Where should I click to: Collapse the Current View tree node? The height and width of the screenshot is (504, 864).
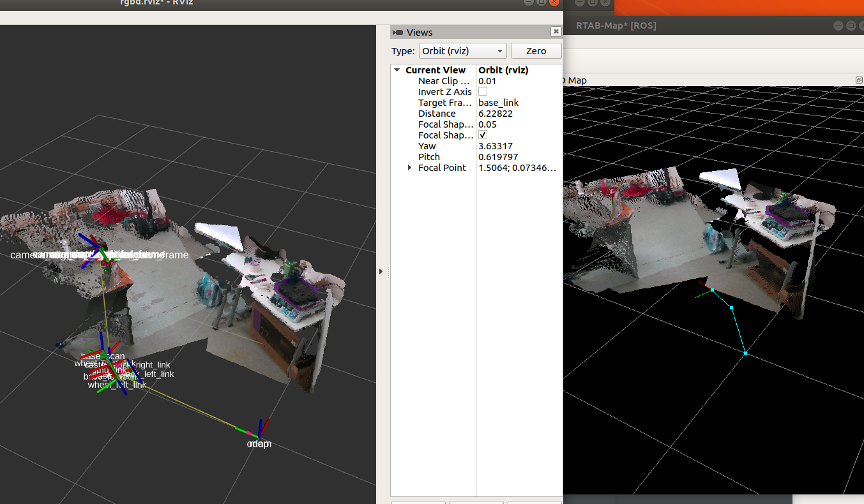coord(397,70)
